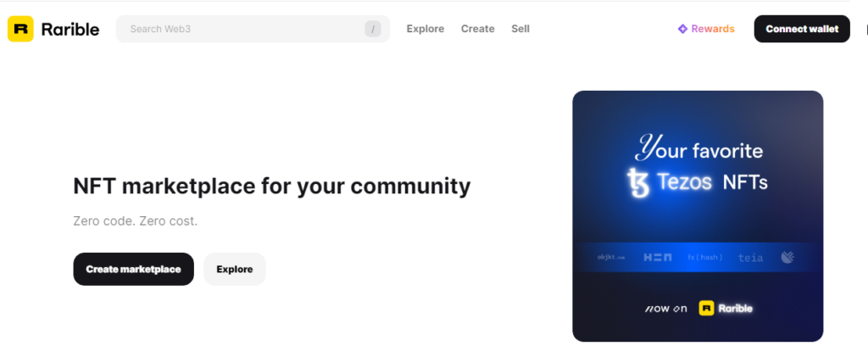Click the "Your favorite" banner text

pos(698,148)
